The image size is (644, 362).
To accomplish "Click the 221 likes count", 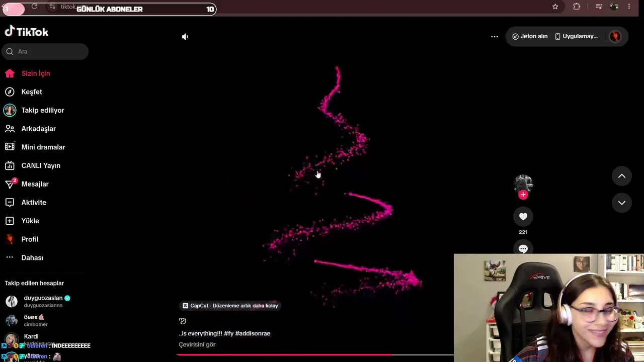I will 523,232.
